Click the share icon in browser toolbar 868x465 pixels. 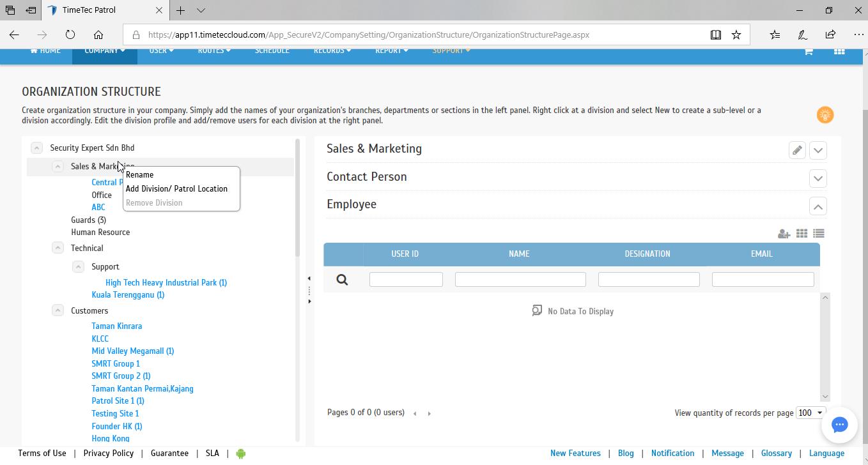830,34
